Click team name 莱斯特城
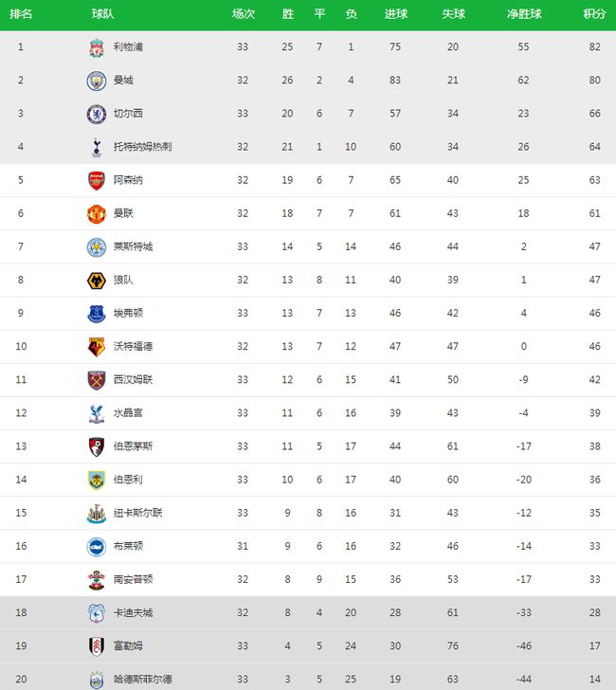This screenshot has width=616, height=690. (133, 246)
